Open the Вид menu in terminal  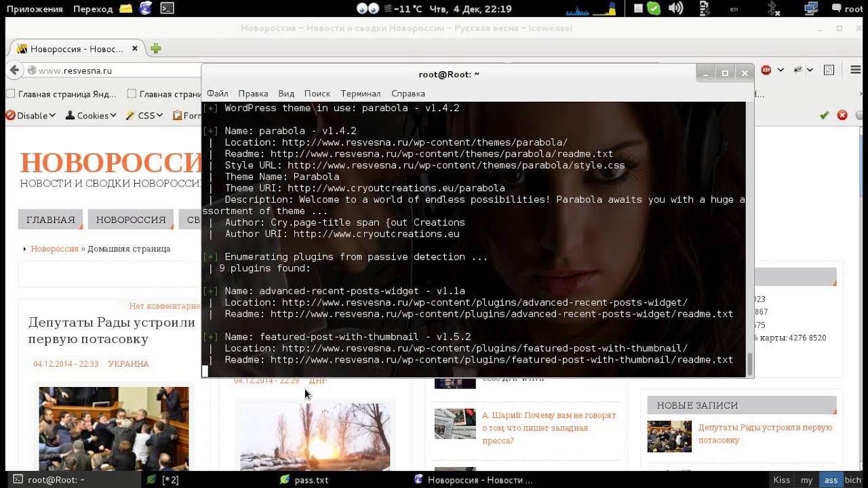(286, 94)
